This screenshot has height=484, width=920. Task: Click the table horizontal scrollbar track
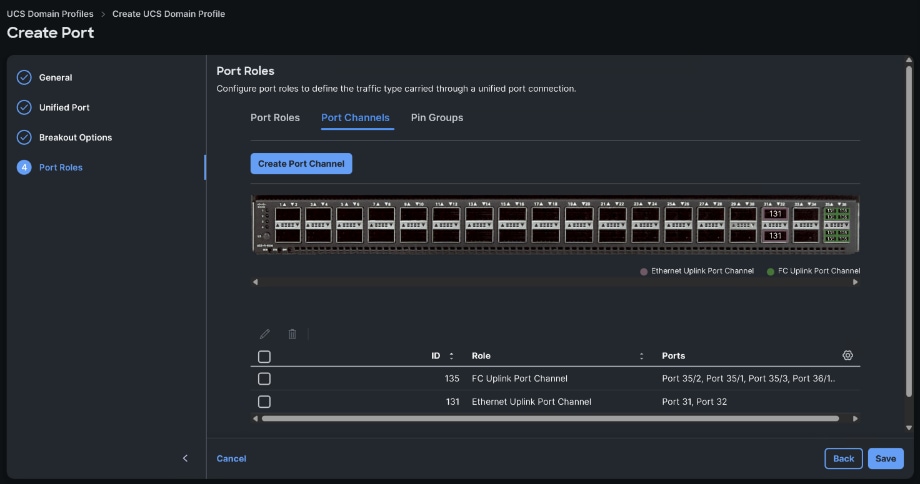[550, 418]
